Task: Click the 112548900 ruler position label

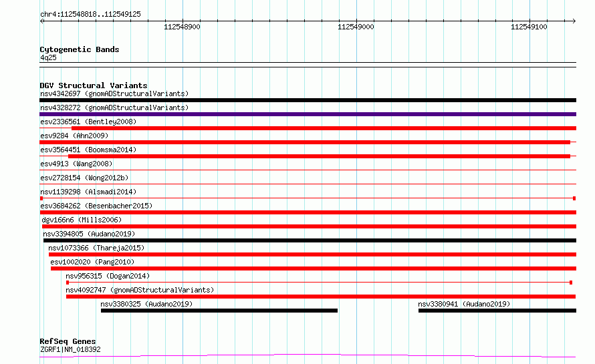Action: tap(182, 27)
